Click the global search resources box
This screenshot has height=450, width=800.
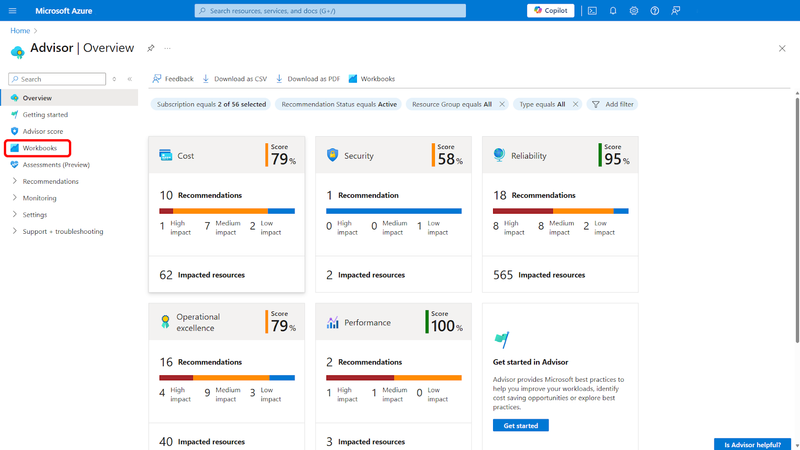click(330, 11)
